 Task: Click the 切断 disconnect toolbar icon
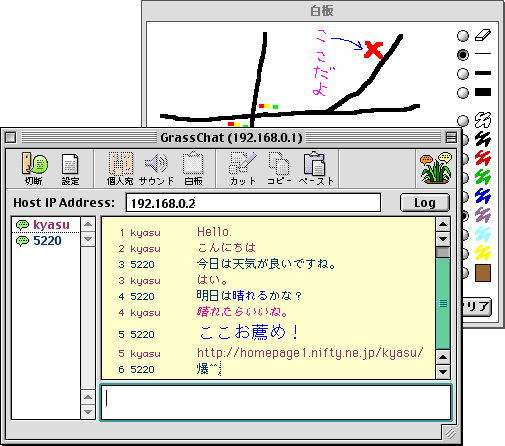(x=35, y=168)
